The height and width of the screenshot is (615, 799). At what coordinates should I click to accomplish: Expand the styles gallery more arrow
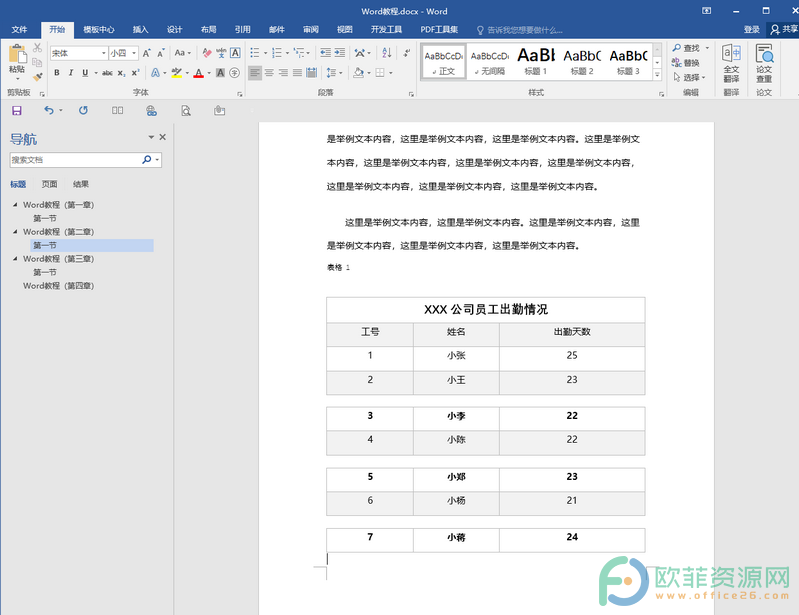coord(657,75)
